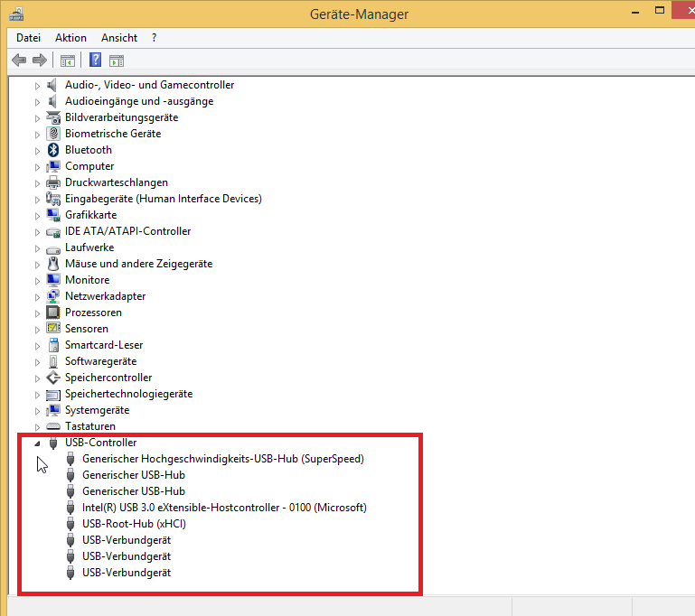Select the Computer category label
Screen dimensions: 695x616
[x=89, y=166]
